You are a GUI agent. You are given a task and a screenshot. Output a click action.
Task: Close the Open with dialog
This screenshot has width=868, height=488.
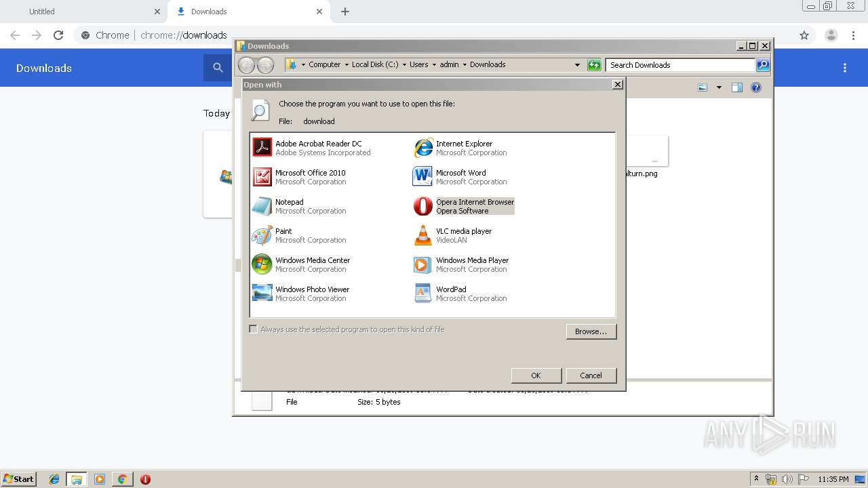617,85
